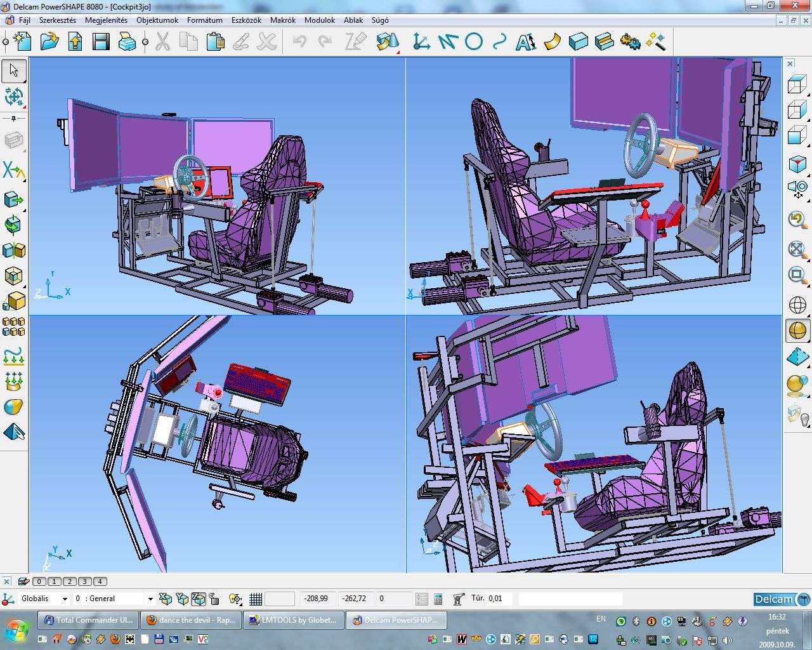The height and width of the screenshot is (650, 812).
Task: Select the cone Model Fixing tool in left toolbar
Action: click(13, 434)
